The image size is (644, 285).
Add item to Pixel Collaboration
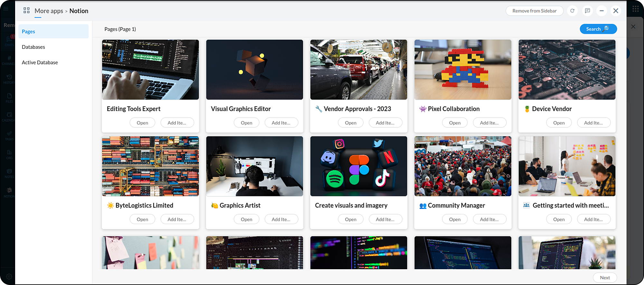[489, 123]
